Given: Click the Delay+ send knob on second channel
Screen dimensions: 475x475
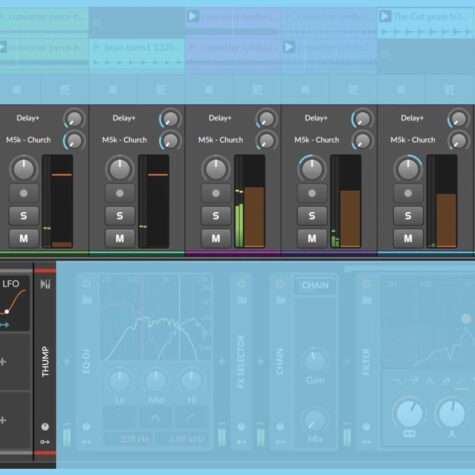Looking at the screenshot, I should (170, 119).
